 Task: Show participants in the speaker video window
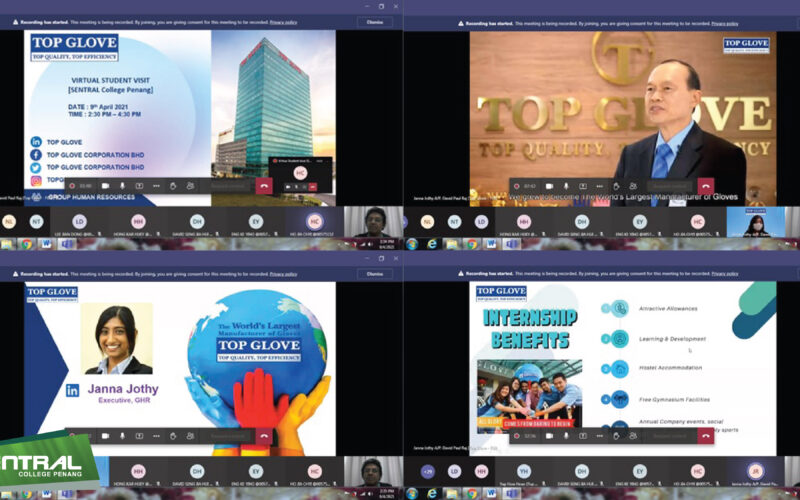(633, 186)
